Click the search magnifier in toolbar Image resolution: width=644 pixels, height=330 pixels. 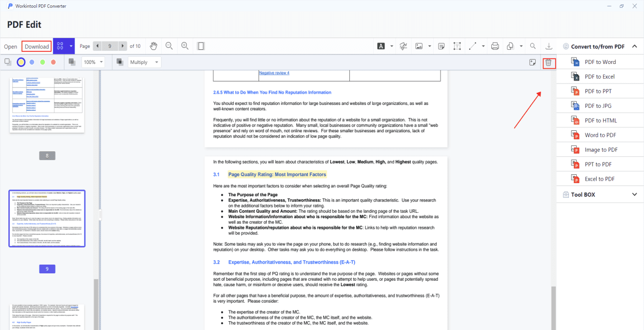click(x=533, y=46)
